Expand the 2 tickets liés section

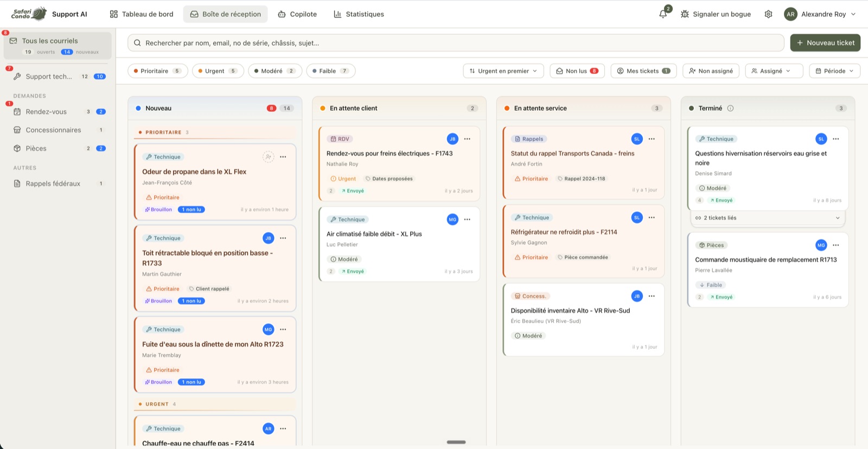pyautogui.click(x=768, y=218)
